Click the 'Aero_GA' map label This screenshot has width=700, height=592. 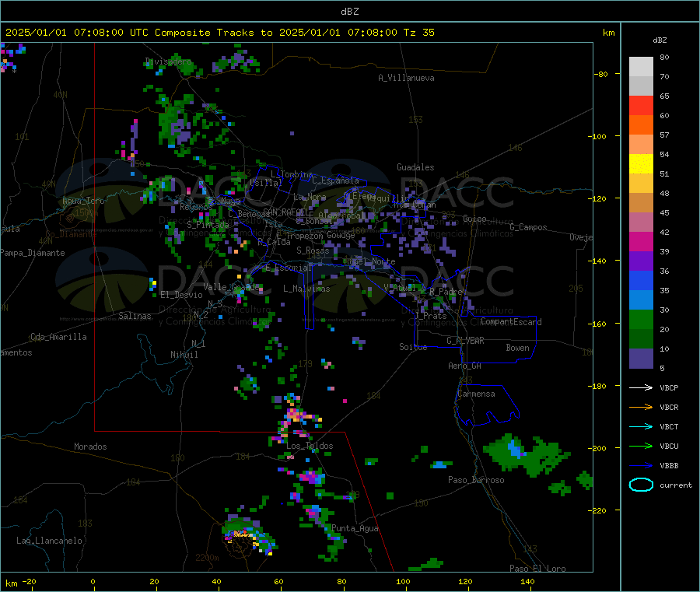pos(465,366)
